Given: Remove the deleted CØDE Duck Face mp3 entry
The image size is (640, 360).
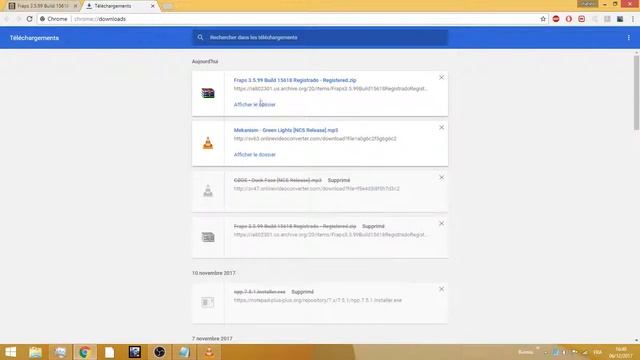Looking at the screenshot, I should pos(441,178).
